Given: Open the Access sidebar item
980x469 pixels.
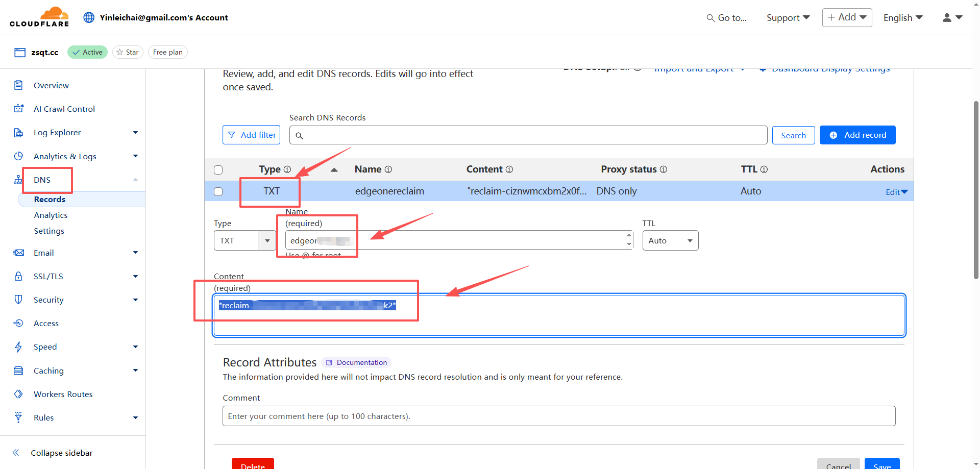Looking at the screenshot, I should pos(46,323).
